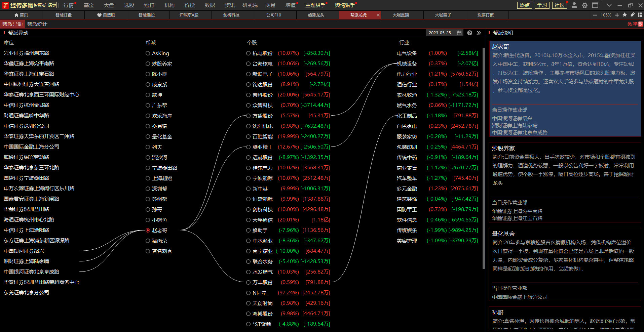Select the 量化基金 description card

[565, 264]
